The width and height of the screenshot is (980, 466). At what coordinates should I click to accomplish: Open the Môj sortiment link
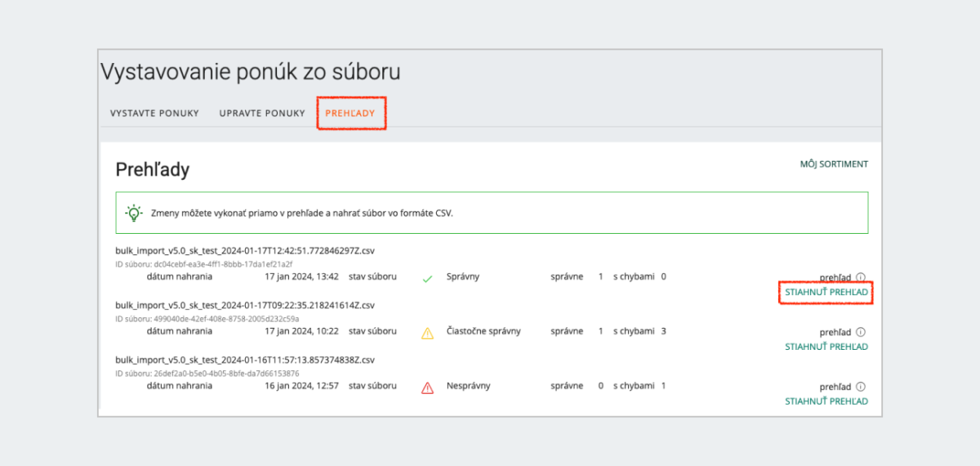(834, 164)
